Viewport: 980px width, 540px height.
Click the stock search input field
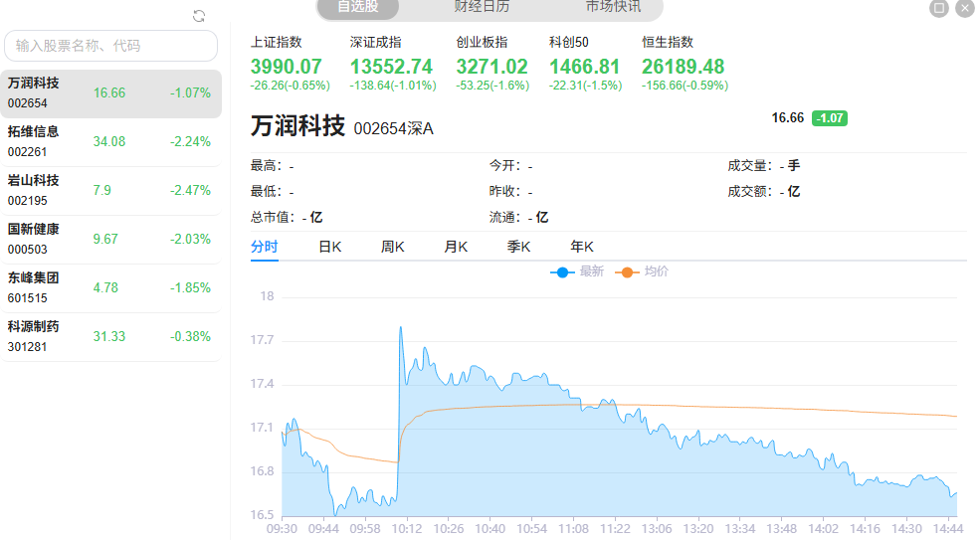(110, 46)
